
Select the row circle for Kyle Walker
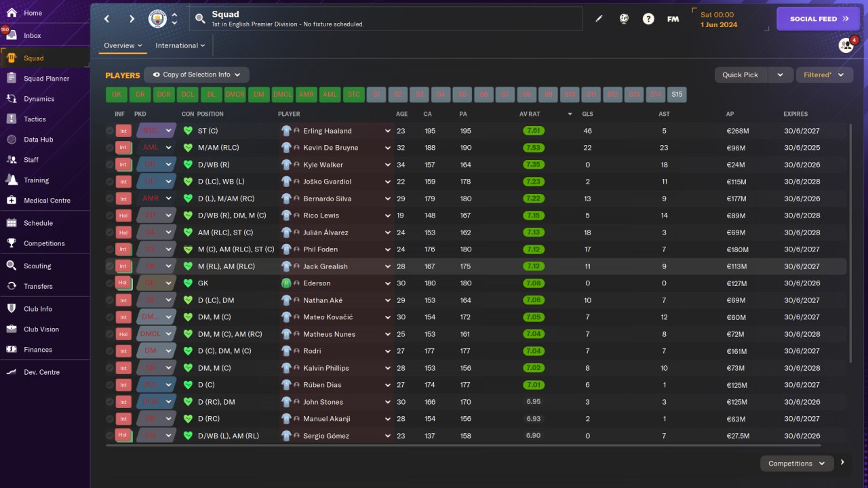110,165
